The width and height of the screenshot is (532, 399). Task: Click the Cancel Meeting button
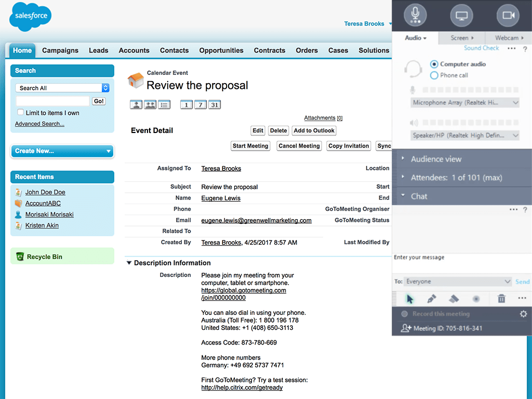coord(299,146)
